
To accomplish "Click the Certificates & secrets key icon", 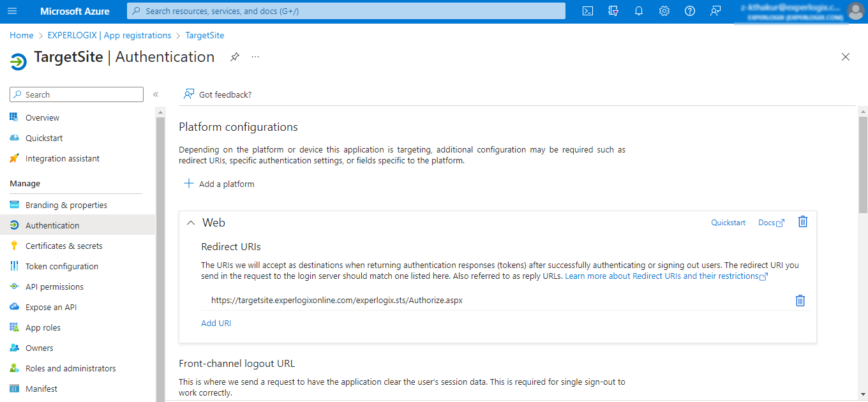I will pos(14,246).
